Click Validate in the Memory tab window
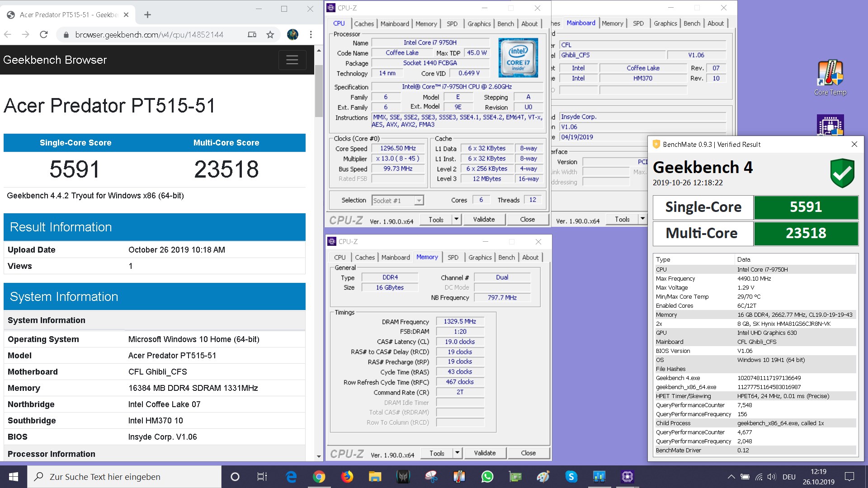Image resolution: width=868 pixels, height=488 pixels. tap(485, 453)
